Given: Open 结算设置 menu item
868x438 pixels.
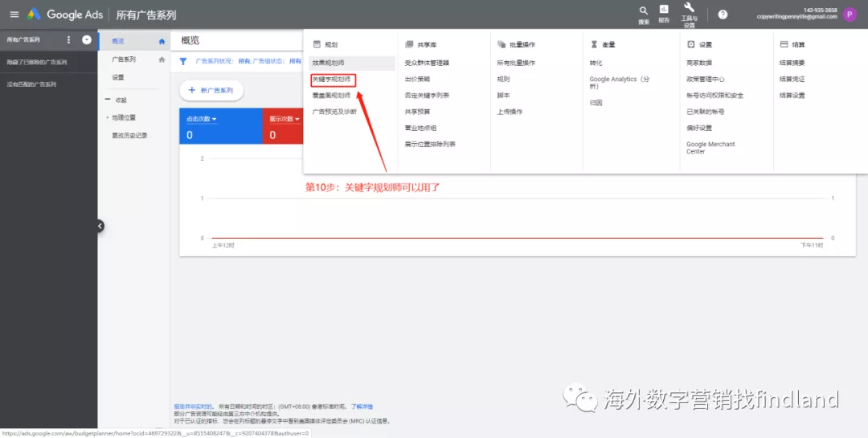Looking at the screenshot, I should pos(792,96).
